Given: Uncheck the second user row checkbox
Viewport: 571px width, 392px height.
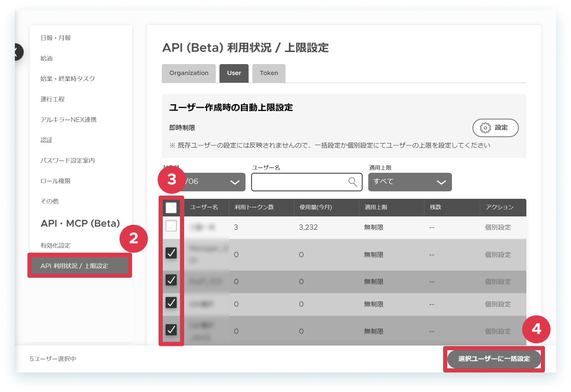Looking at the screenshot, I should pos(171,253).
